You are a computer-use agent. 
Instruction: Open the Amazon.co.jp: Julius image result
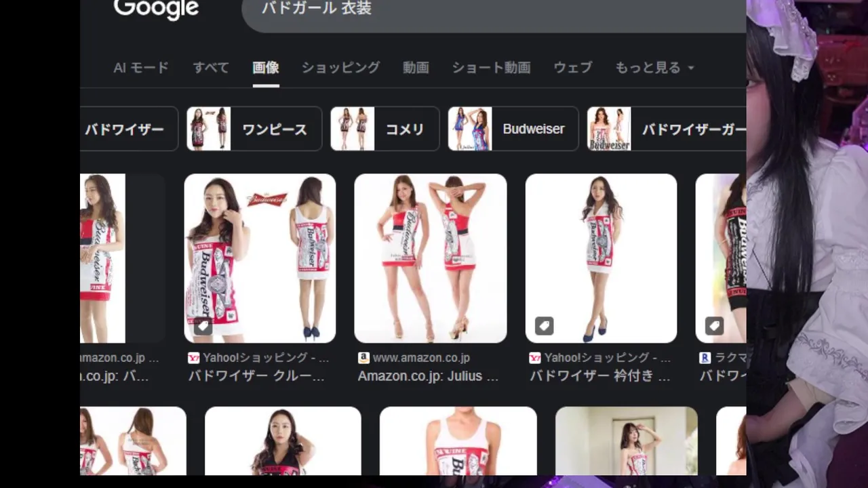(x=431, y=258)
